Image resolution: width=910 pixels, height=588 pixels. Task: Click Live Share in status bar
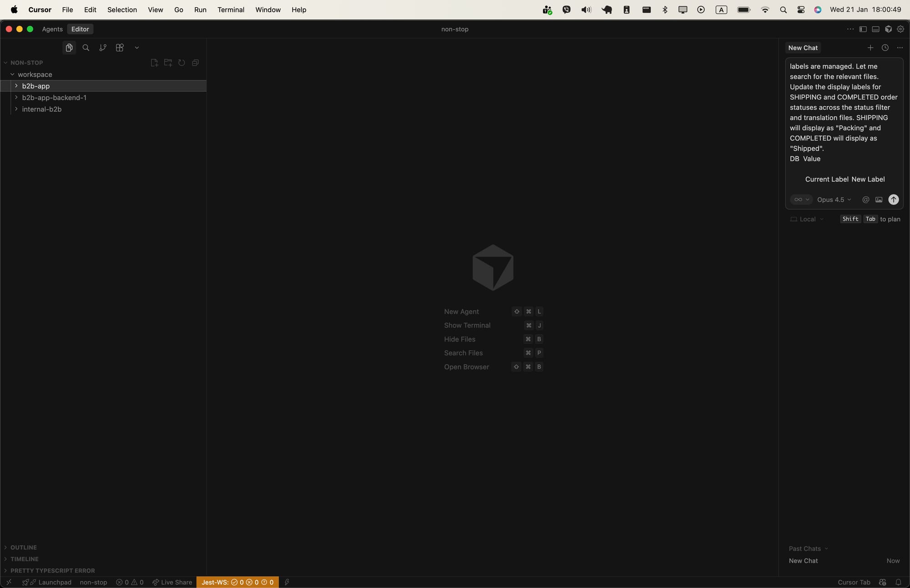point(172,582)
